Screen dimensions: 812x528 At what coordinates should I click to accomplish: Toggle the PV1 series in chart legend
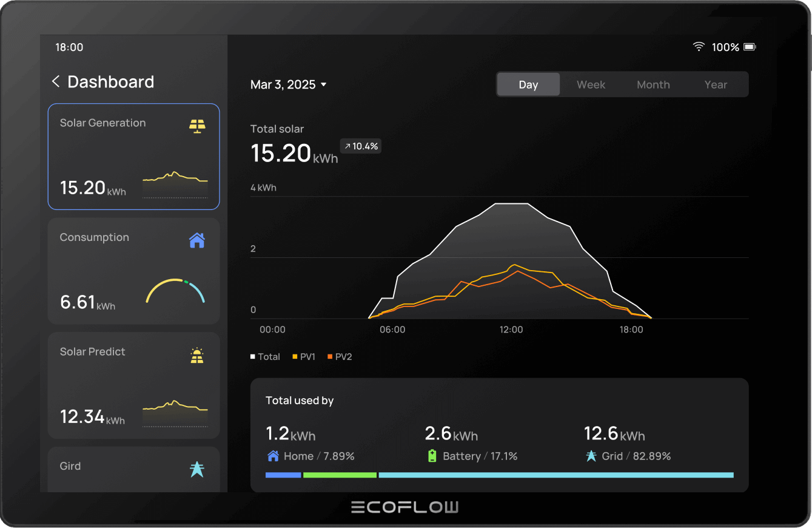304,357
